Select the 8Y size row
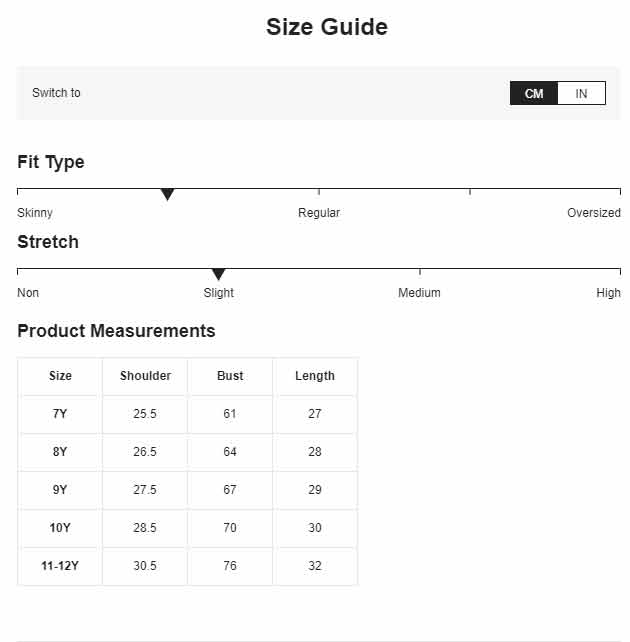Viewport: 630px width, 642px height. 188,452
